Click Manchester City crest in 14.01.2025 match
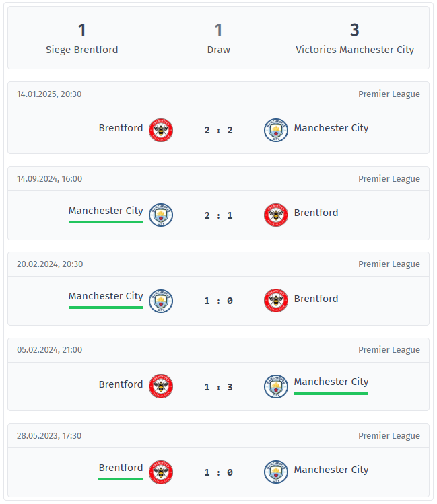The width and height of the screenshot is (437, 504). (276, 129)
